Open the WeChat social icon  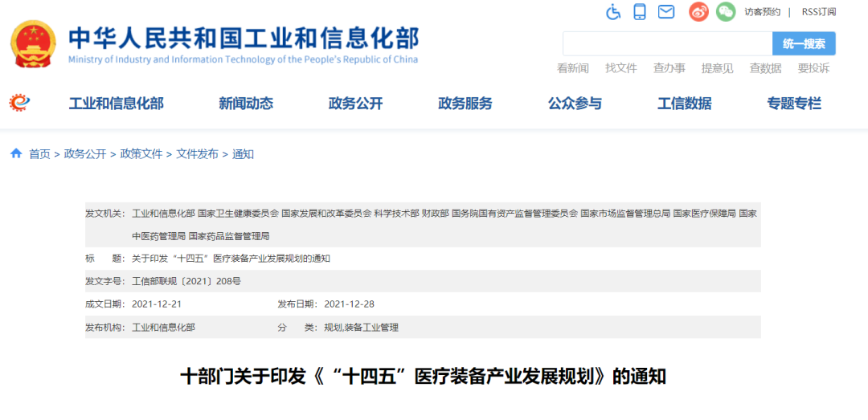pyautogui.click(x=726, y=12)
